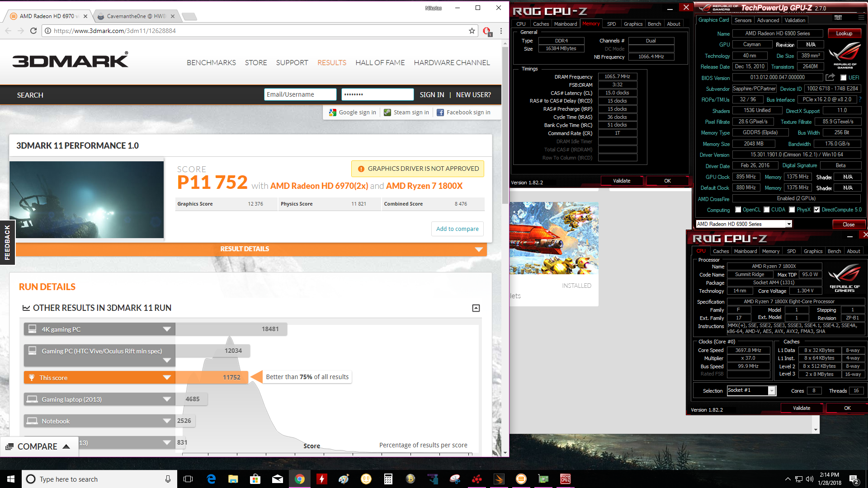Click the BIOS export share icon in GPU-Z

tap(830, 77)
